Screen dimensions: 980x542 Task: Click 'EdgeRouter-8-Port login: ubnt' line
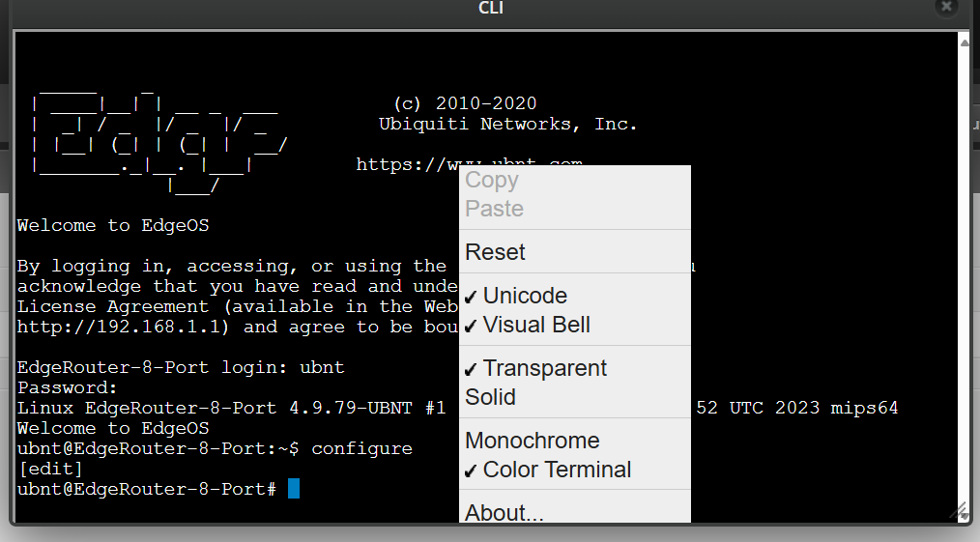[181, 367]
